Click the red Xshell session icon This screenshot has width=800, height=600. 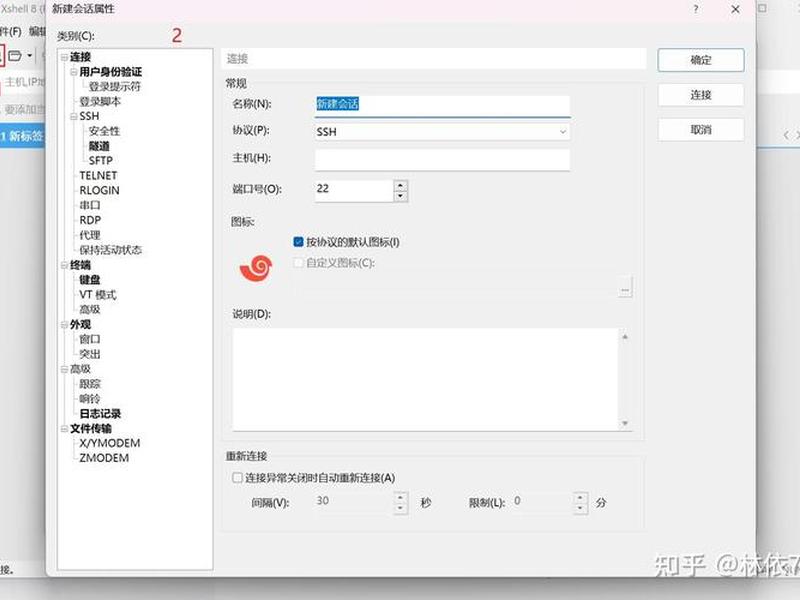256,268
